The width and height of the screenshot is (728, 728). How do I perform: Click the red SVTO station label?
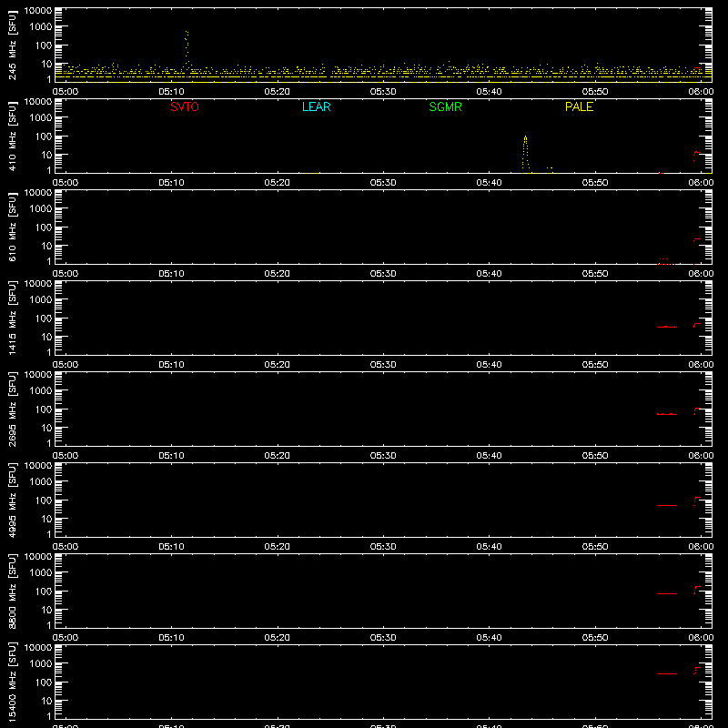185,106
